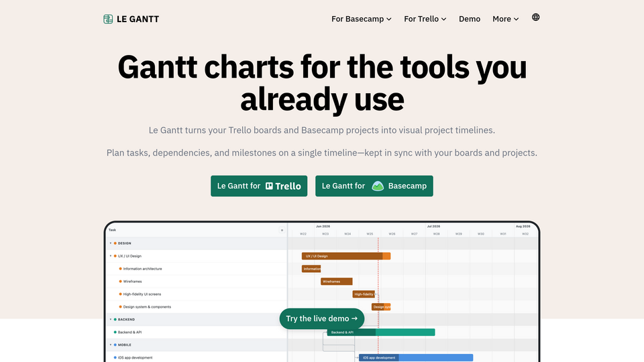Open the More dropdown menu
644x362 pixels.
[506, 19]
